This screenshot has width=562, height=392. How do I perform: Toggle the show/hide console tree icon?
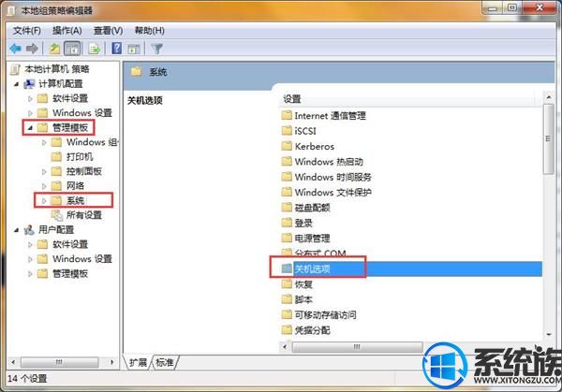point(72,49)
